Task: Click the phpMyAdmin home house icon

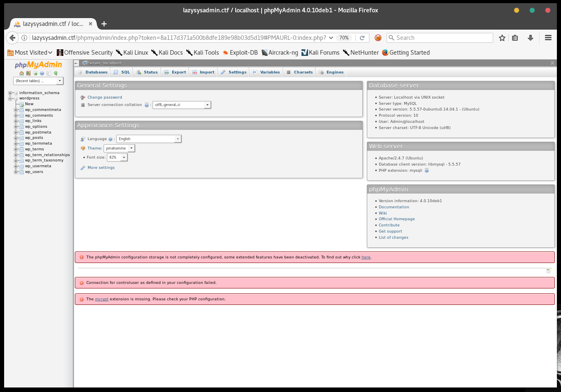Action: pos(21,73)
